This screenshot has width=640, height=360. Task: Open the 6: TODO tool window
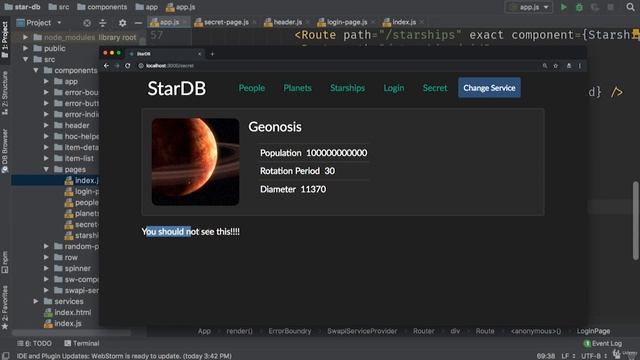(34, 343)
